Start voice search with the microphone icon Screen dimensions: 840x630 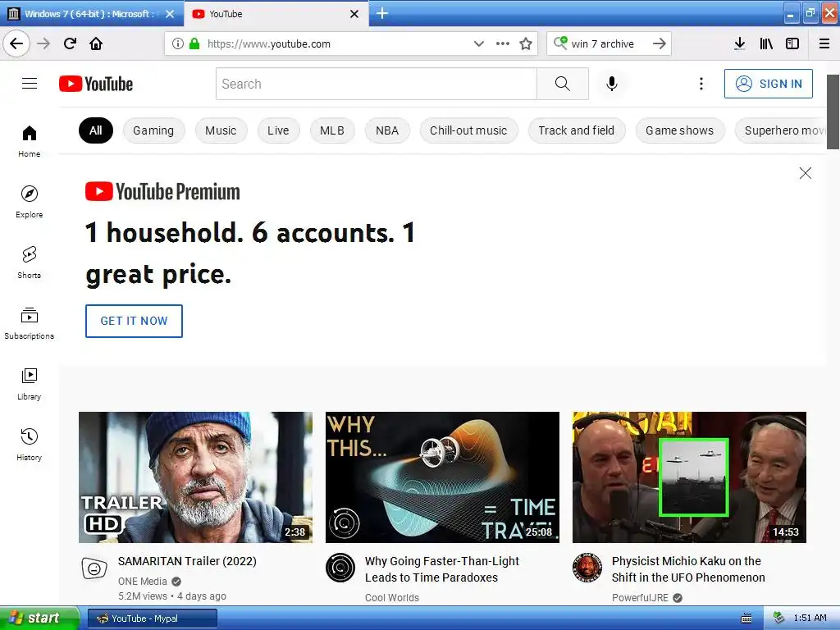click(x=612, y=84)
